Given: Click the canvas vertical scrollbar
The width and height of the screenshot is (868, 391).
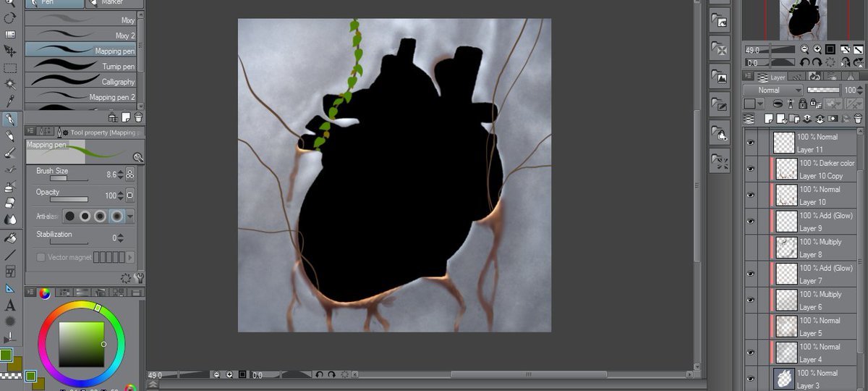Looking at the screenshot, I should (x=697, y=185).
